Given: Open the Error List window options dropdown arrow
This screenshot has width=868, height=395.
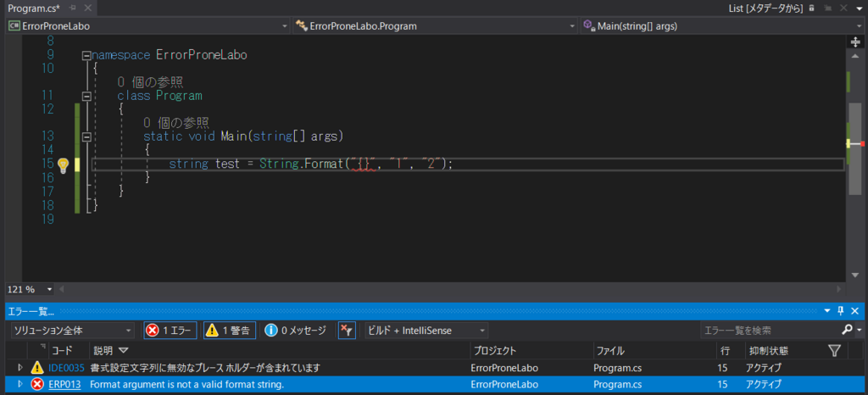Looking at the screenshot, I should (x=827, y=311).
